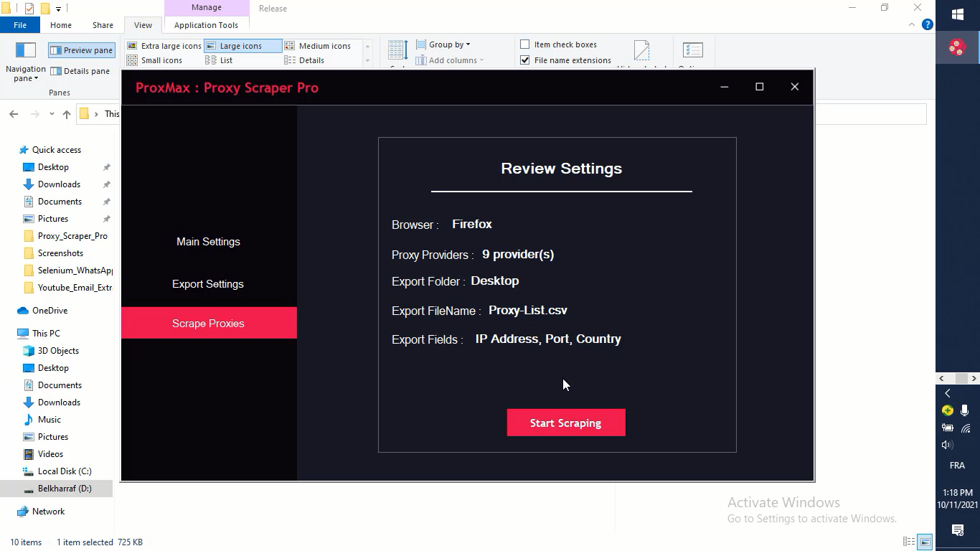This screenshot has width=980, height=551.
Task: Toggle the Details pane button
Action: [80, 71]
